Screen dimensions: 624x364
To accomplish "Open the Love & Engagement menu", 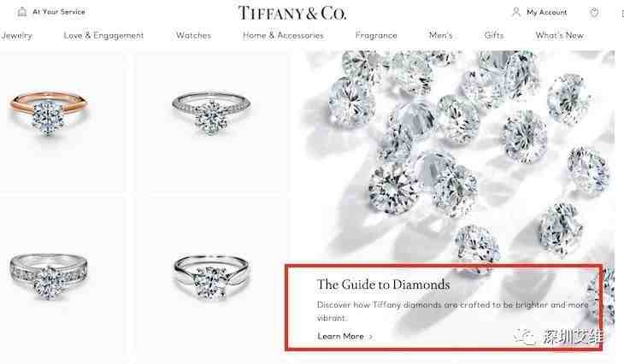I will click(x=103, y=36).
